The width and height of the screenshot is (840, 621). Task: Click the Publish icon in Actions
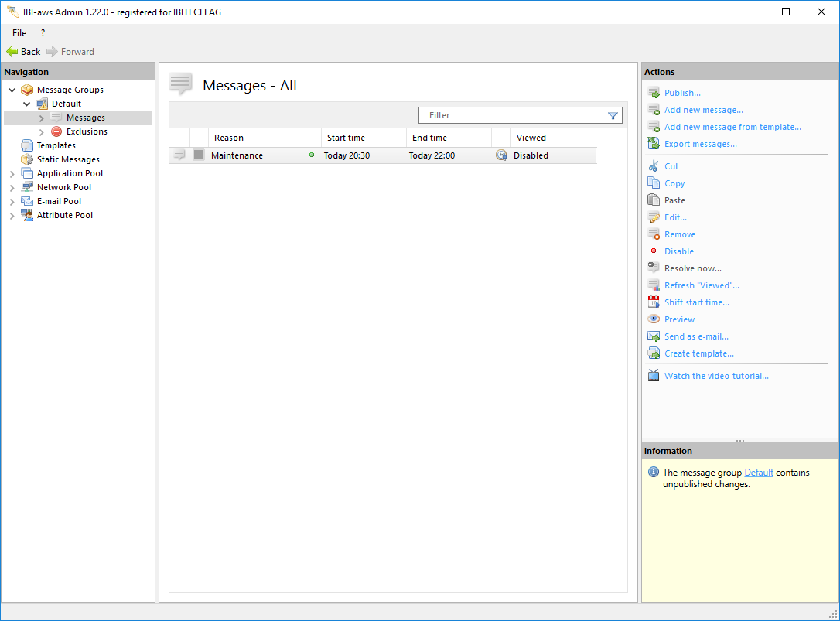point(654,93)
